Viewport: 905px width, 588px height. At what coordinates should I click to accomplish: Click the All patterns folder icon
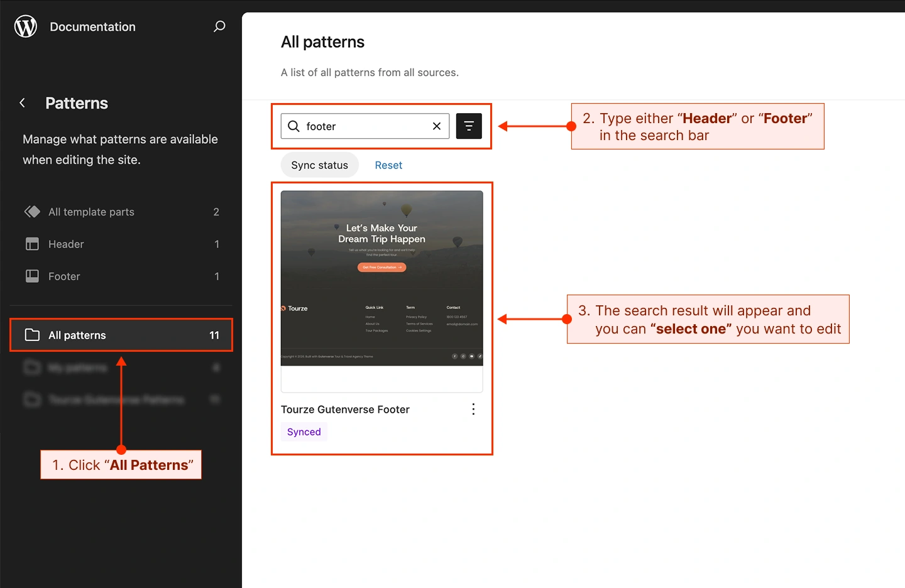(x=32, y=335)
